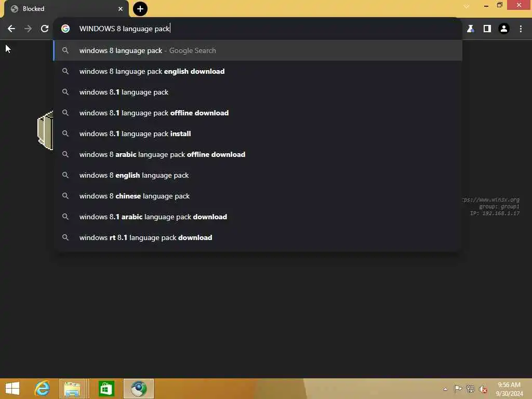Select 'windows 8 arabic language pack offline download'
The height and width of the screenshot is (399, 532).
pos(258,154)
